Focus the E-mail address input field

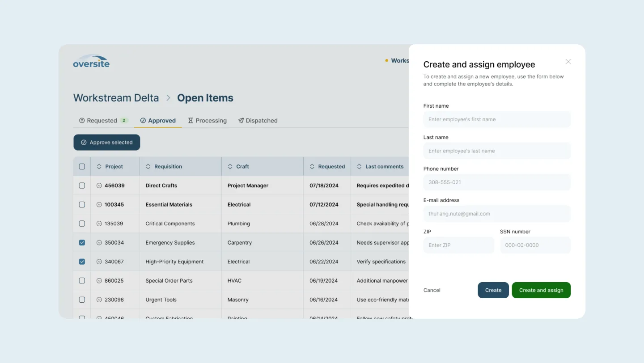click(x=497, y=214)
